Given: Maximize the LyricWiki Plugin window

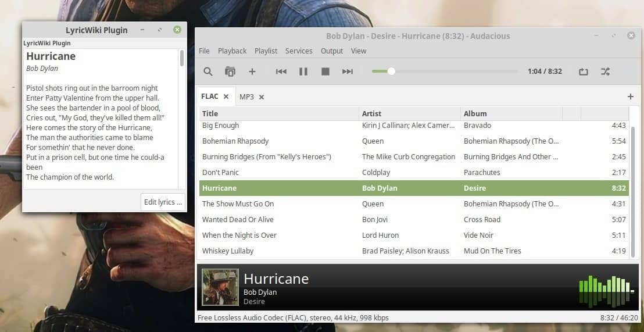Looking at the screenshot, I should point(159,30).
